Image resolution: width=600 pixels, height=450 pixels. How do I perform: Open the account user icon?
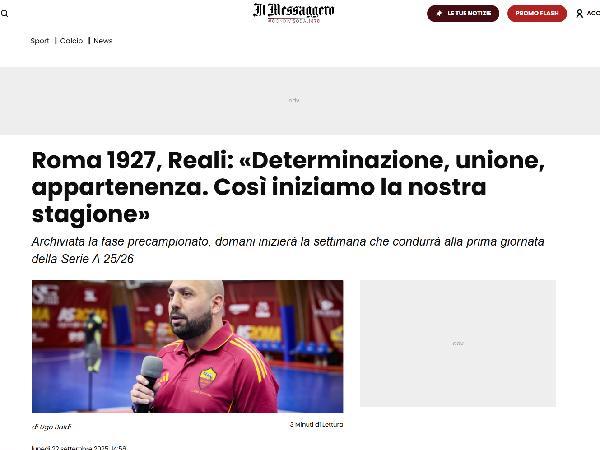579,14
